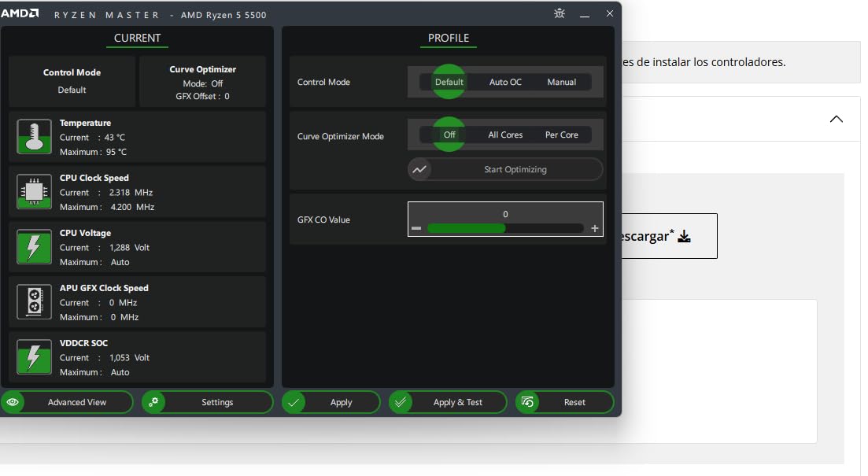Open Advanced View
The height and width of the screenshot is (476, 868).
pyautogui.click(x=67, y=402)
